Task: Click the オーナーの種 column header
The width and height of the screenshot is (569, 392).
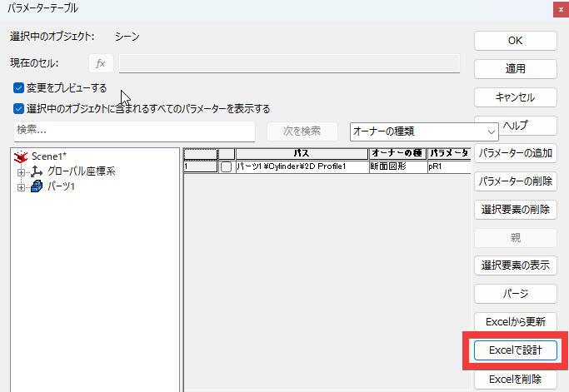Action: pos(397,154)
